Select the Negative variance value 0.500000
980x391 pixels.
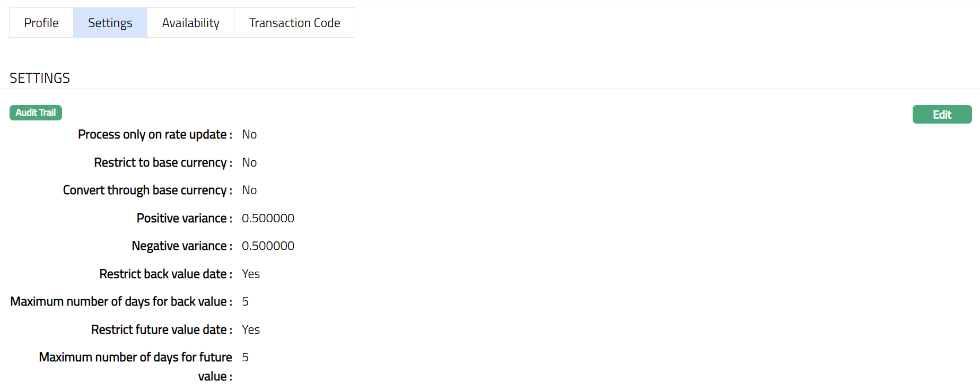coord(268,246)
